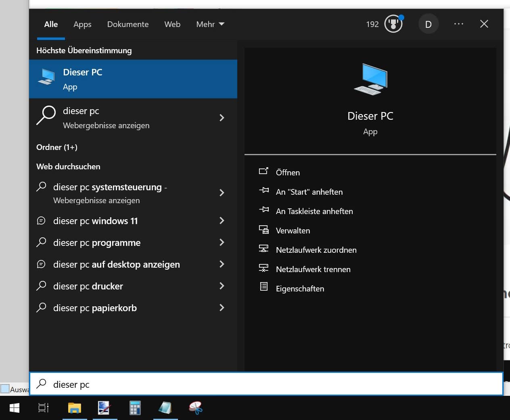Expand arrow for 'dieser pc systemsteuerung'
This screenshot has width=510, height=420.
pyautogui.click(x=222, y=193)
